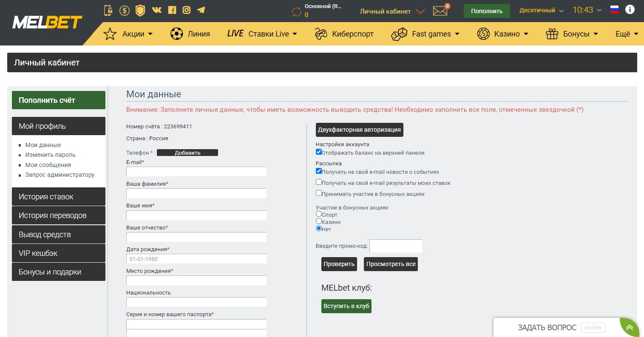This screenshot has height=337, width=644.
Task: Open the Telegram channel icon
Action: click(x=201, y=10)
